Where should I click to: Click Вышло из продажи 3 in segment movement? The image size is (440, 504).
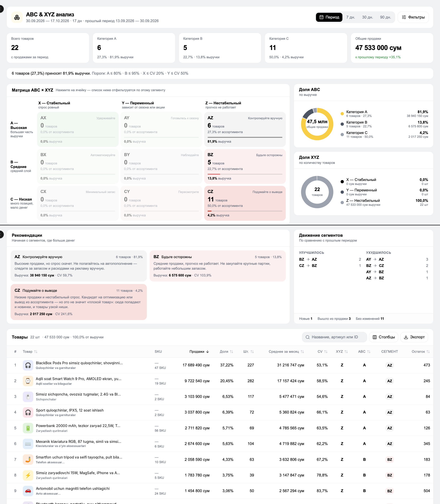tap(334, 319)
